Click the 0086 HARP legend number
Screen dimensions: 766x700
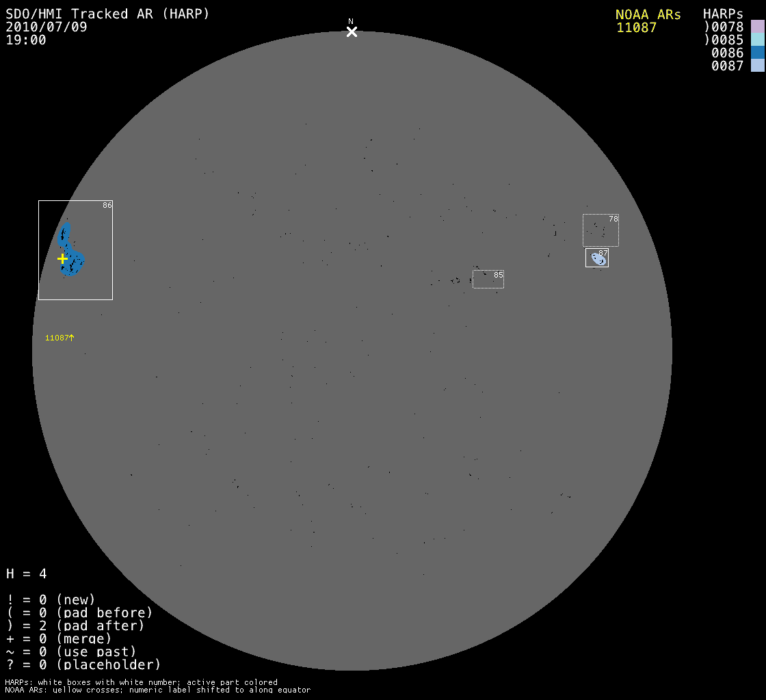point(726,53)
